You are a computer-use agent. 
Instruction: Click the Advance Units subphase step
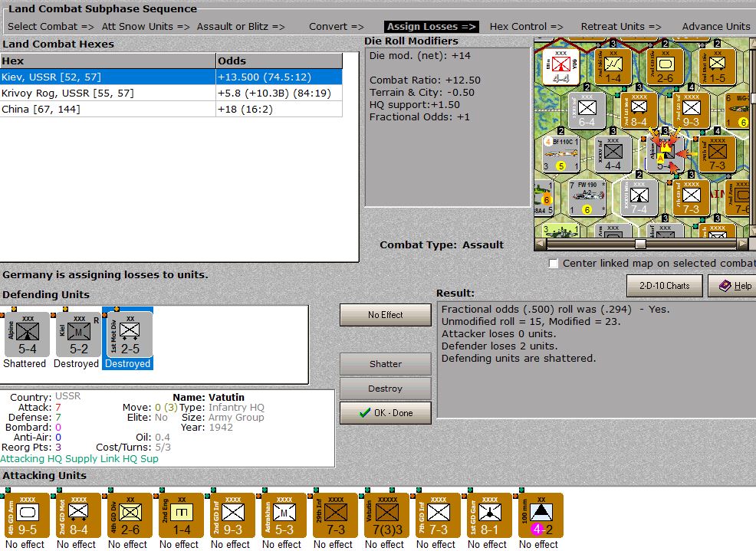[716, 27]
